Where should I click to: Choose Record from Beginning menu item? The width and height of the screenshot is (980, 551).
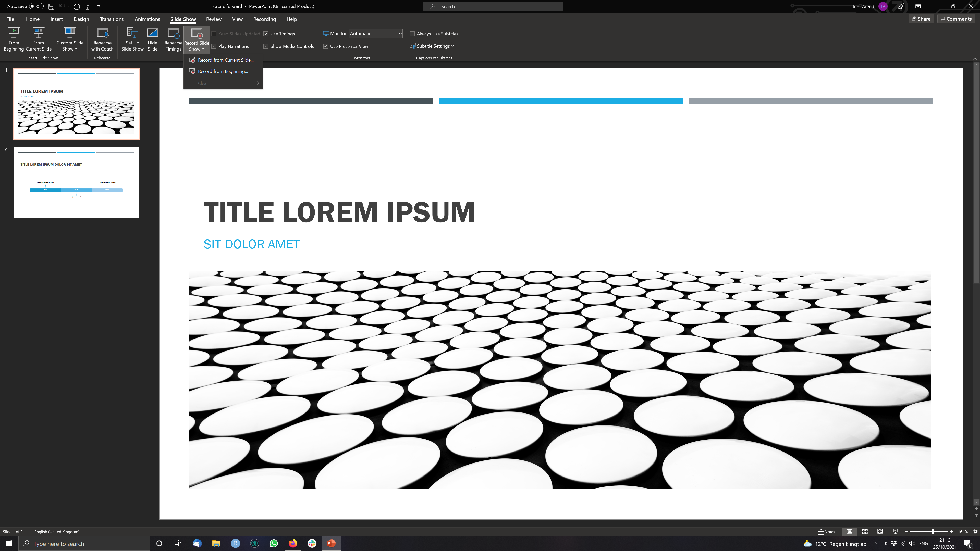coord(223,71)
